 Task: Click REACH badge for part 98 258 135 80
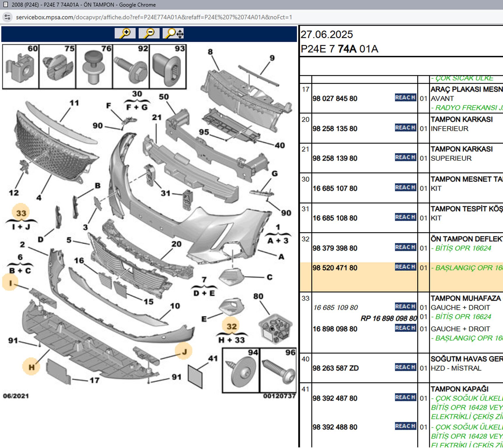coord(405,128)
